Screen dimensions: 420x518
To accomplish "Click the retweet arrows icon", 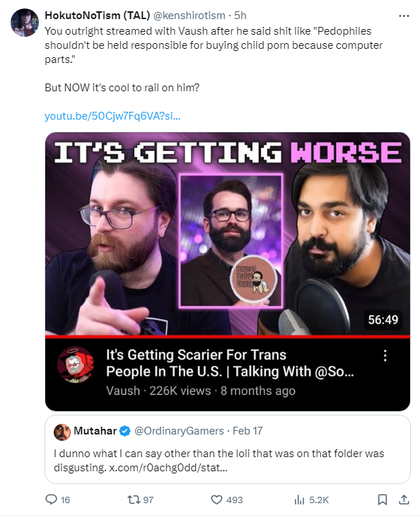I will pyautogui.click(x=134, y=499).
